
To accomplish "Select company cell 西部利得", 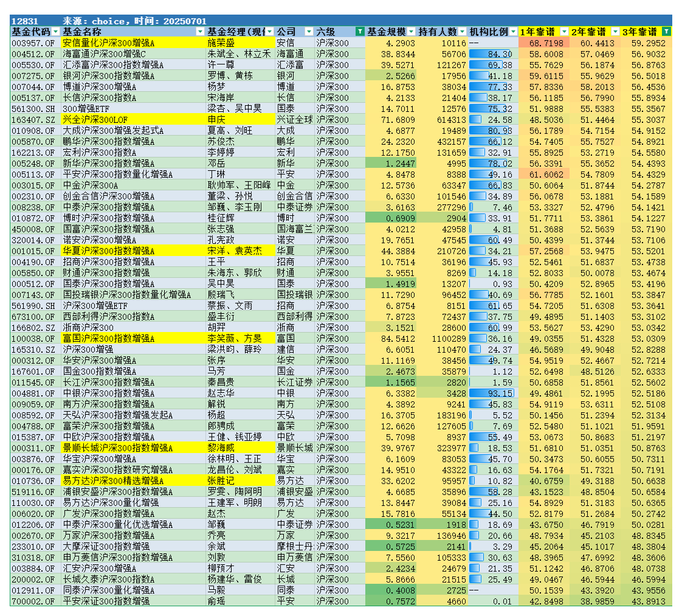I will (x=295, y=317).
